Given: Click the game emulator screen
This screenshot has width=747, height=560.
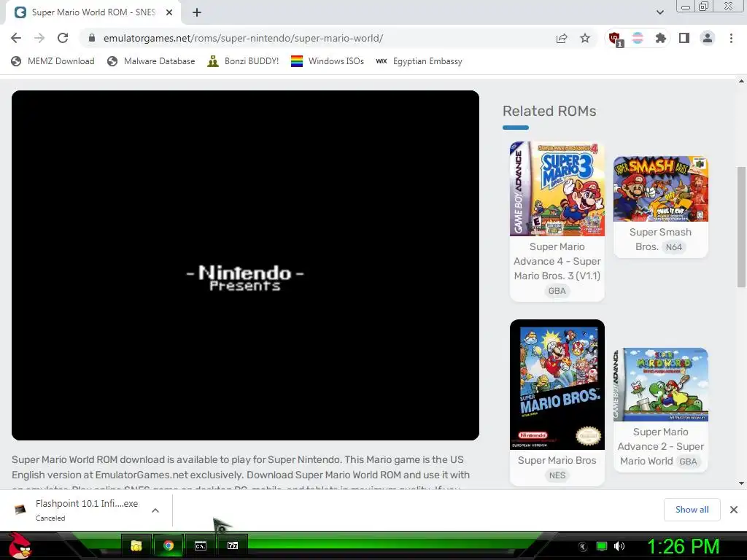Looking at the screenshot, I should tap(245, 265).
